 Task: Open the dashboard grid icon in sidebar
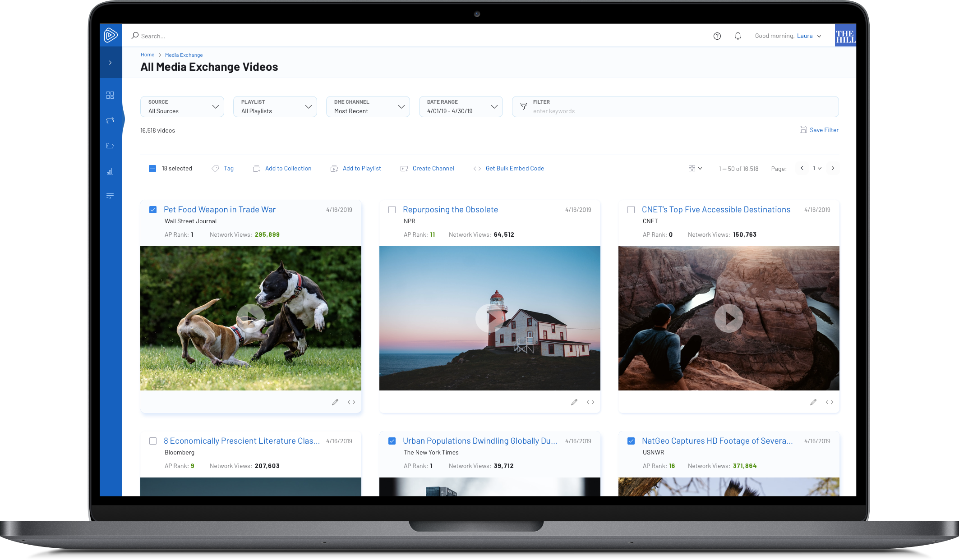[110, 95]
